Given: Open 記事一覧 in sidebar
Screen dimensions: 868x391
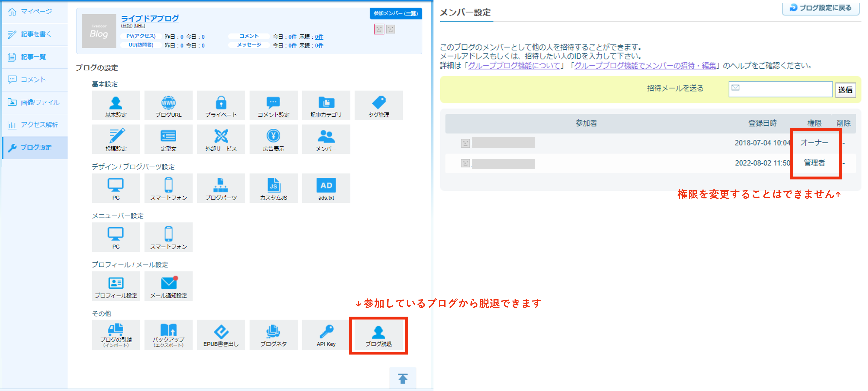Looking at the screenshot, I should click(35, 57).
